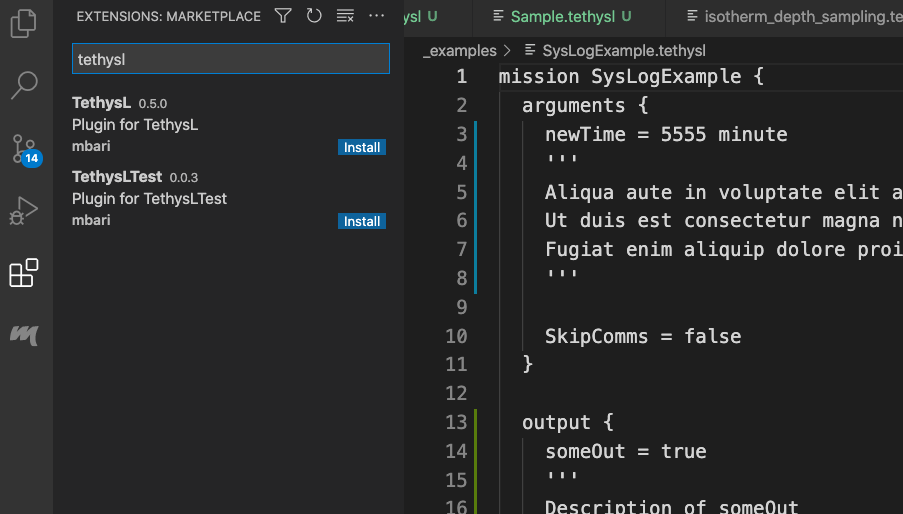
Task: Place cursor on arguments { line
Action: tap(585, 105)
